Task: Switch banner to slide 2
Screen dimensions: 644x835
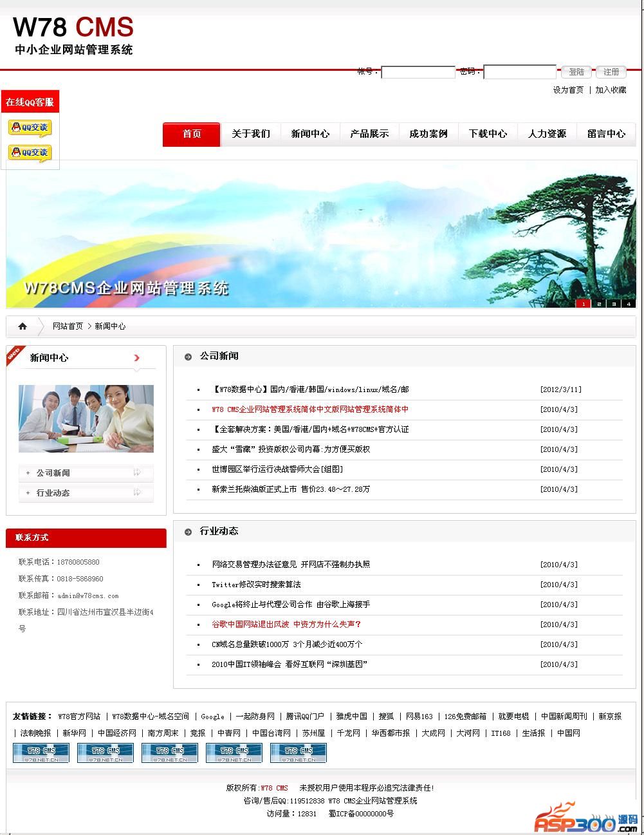Action: click(x=598, y=304)
